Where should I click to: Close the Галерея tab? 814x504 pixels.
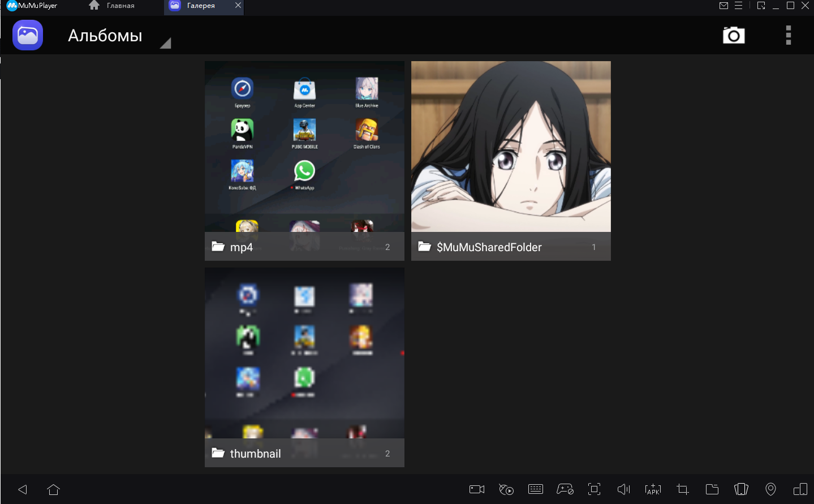pos(238,5)
